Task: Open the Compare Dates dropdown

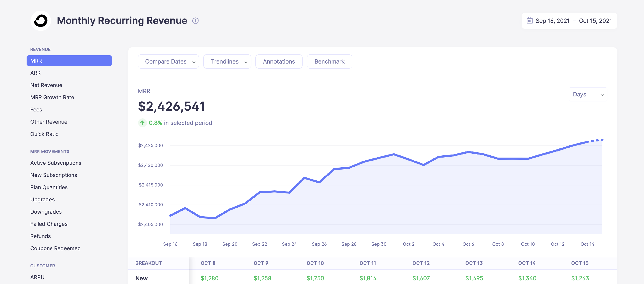Action: (168, 61)
